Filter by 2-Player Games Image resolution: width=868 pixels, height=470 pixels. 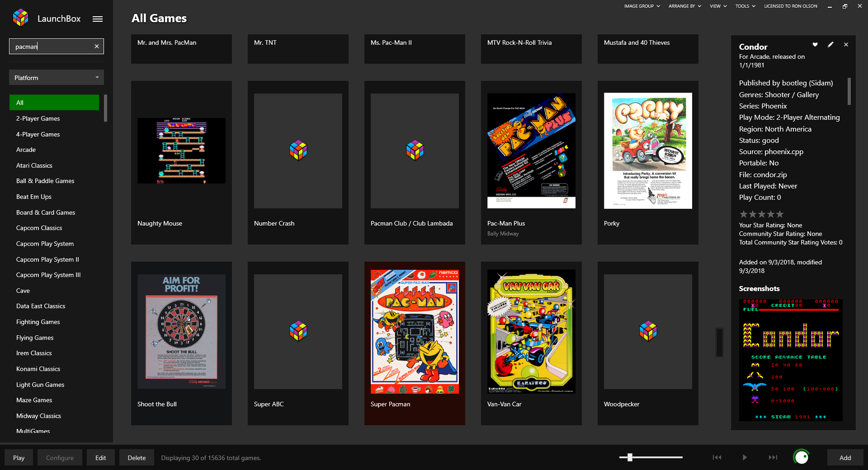pyautogui.click(x=38, y=118)
